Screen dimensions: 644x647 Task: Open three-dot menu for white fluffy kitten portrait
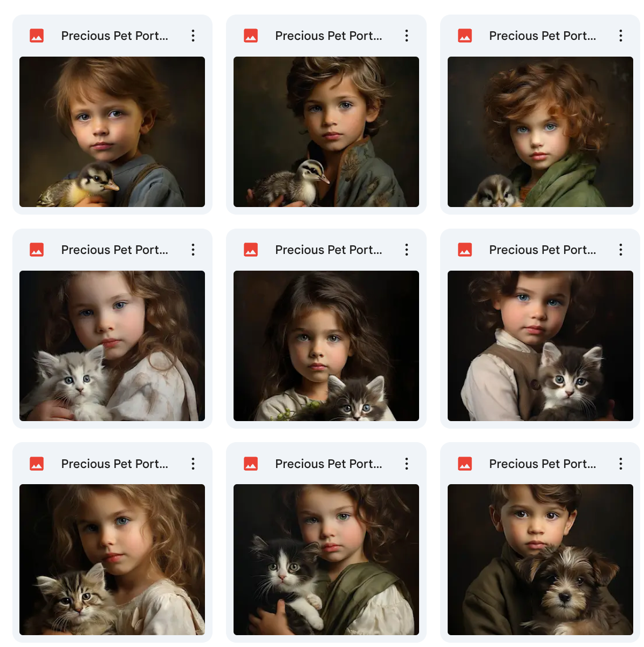(x=193, y=250)
